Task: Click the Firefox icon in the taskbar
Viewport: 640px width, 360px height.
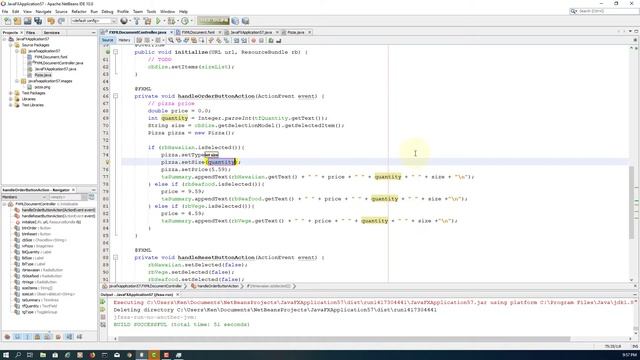Action: [x=92, y=355]
